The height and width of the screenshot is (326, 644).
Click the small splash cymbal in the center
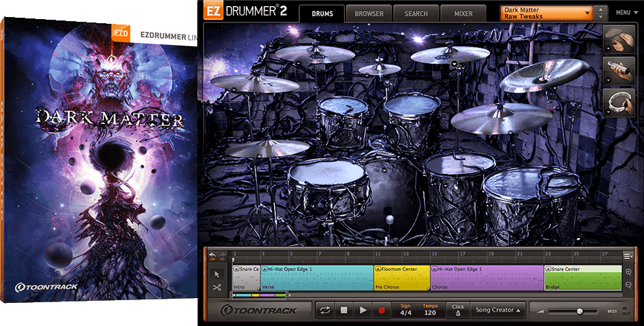(380, 69)
